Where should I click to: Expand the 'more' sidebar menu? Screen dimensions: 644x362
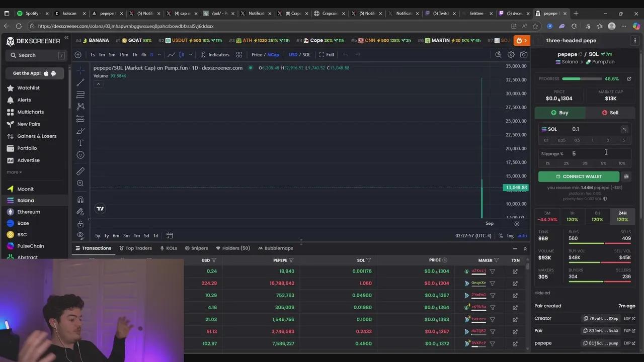click(x=14, y=172)
